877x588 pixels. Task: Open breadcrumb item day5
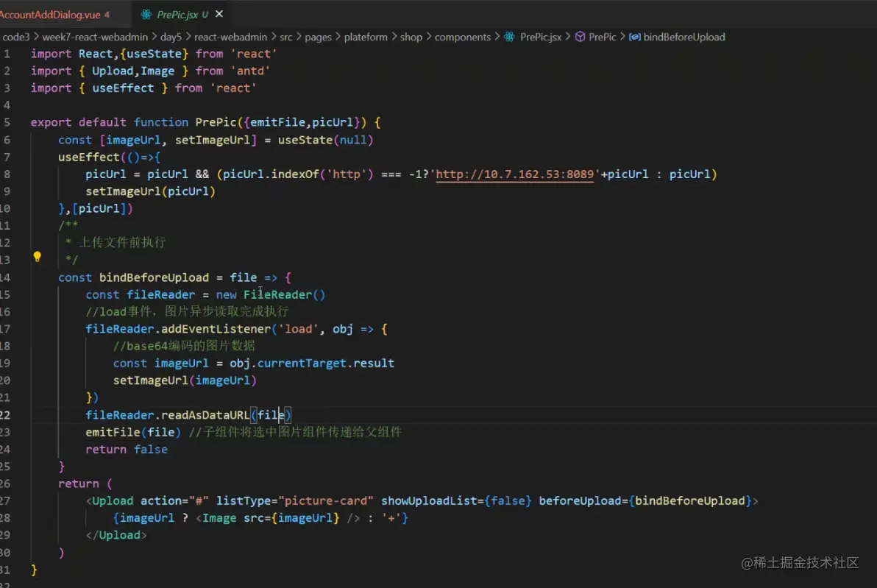tap(171, 37)
